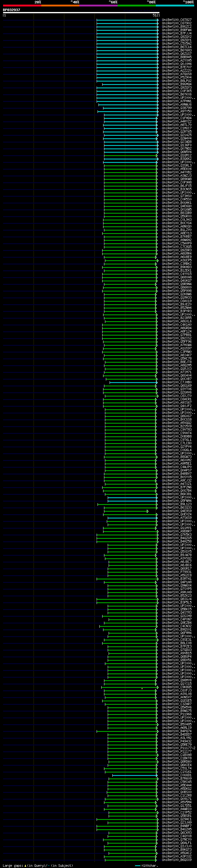Select hit label UniRef100_A8EY13
Image resolution: width=197 pixels, height=868 pixels.
coord(176,233)
